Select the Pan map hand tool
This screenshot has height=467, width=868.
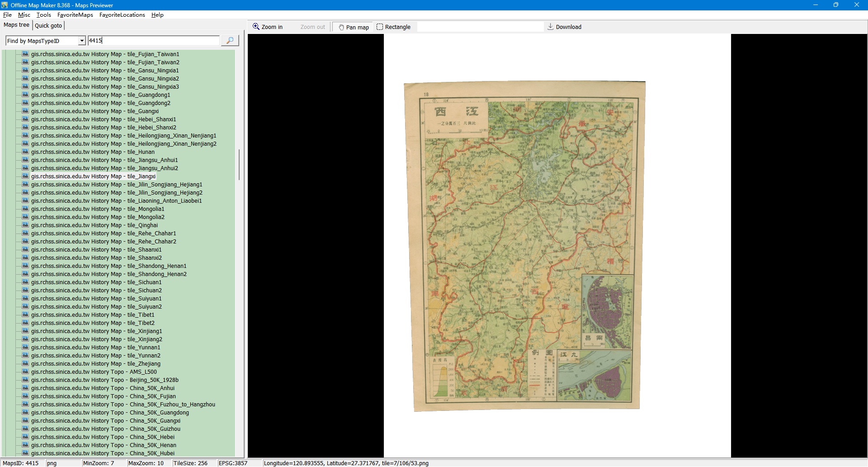(x=354, y=27)
